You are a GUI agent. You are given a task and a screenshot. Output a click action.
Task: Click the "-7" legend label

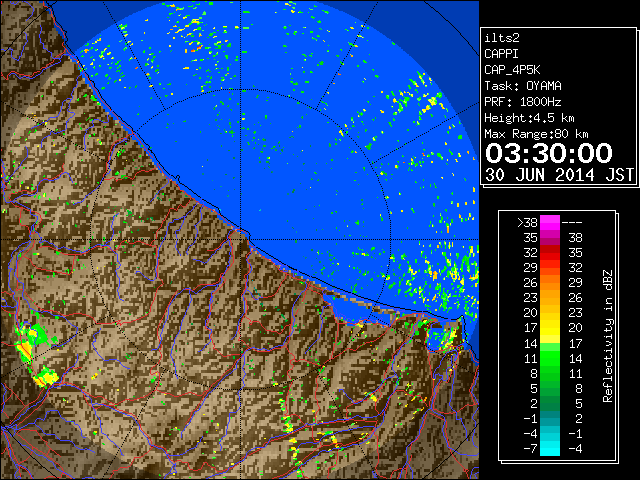pos(531,449)
